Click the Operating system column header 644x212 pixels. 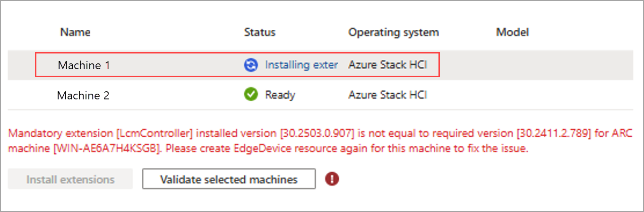394,32
